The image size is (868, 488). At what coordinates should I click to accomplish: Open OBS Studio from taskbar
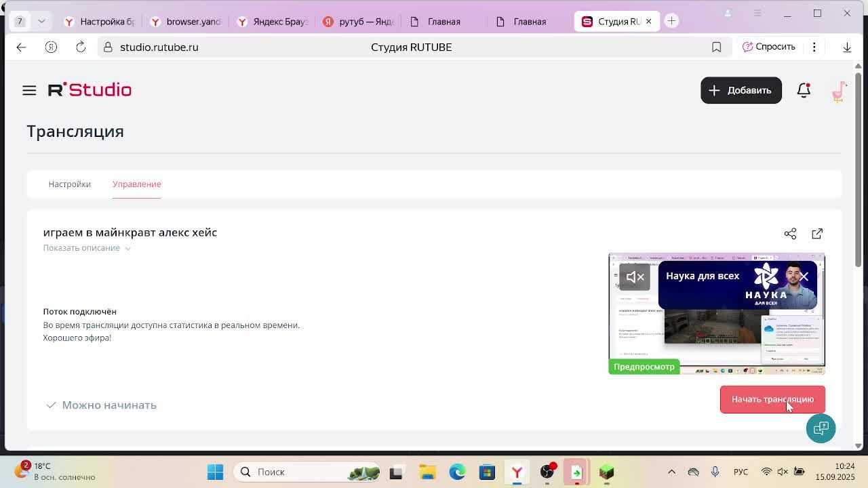pos(547,472)
